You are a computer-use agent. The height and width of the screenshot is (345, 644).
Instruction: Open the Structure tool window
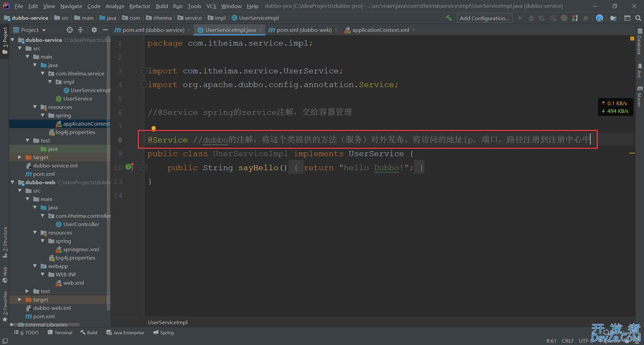click(x=5, y=242)
